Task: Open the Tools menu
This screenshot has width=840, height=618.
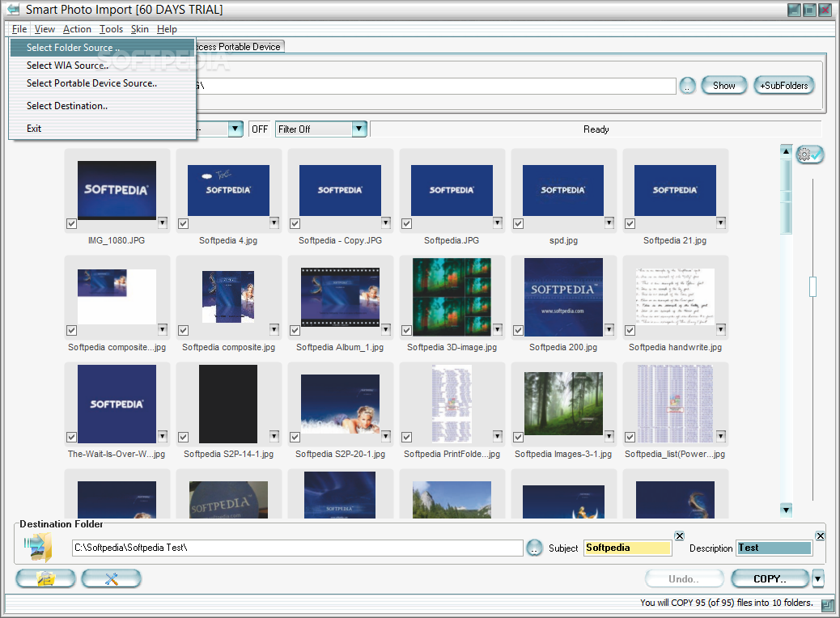Action: click(111, 29)
